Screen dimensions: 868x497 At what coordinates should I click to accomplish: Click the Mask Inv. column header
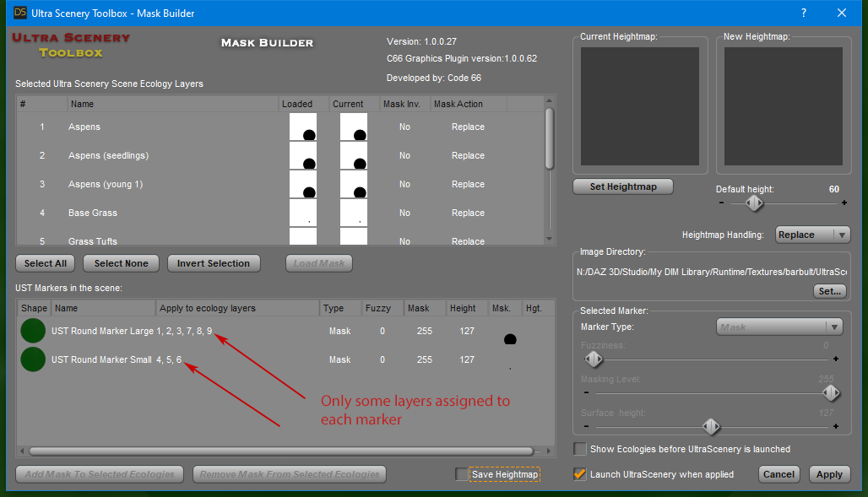(405, 104)
